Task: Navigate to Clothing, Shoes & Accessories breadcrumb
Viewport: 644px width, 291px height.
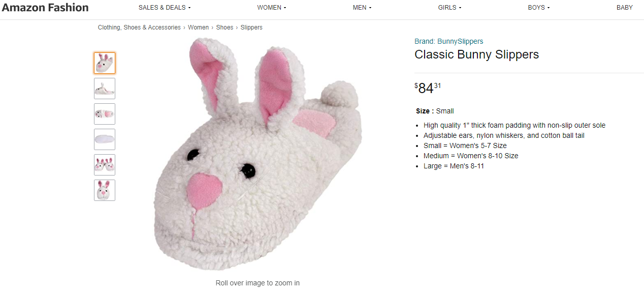Action: click(x=139, y=27)
